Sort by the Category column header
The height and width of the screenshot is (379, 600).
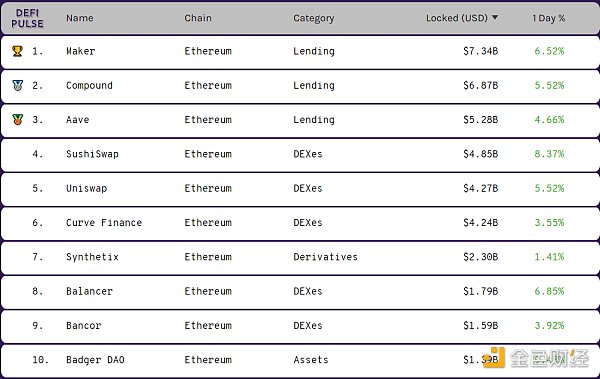coord(313,18)
